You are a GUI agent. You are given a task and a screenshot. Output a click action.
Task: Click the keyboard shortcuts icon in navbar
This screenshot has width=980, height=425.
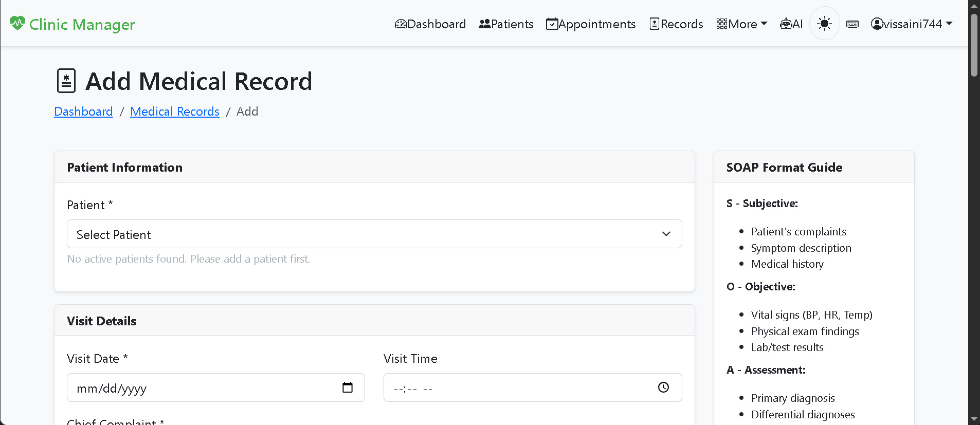852,24
